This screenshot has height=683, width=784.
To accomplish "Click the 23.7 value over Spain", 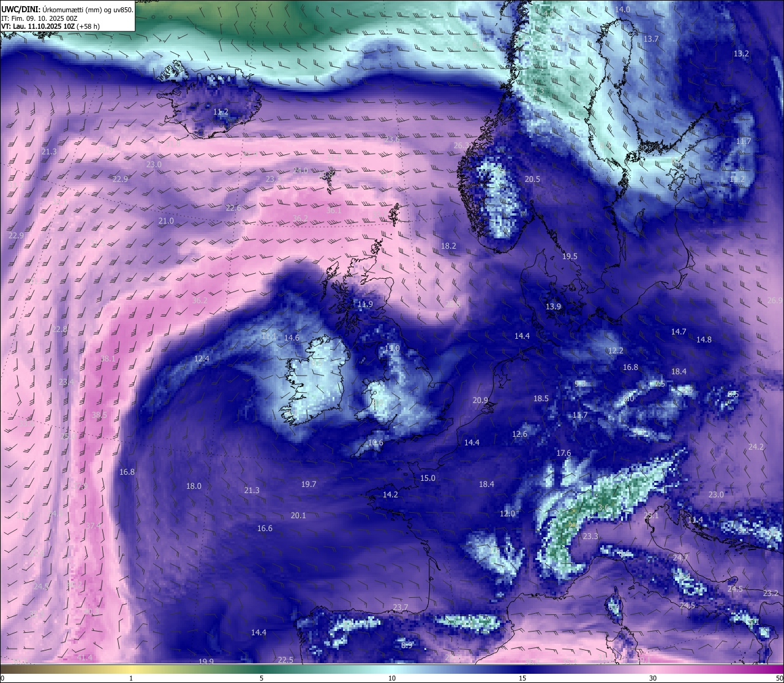I will tap(400, 607).
